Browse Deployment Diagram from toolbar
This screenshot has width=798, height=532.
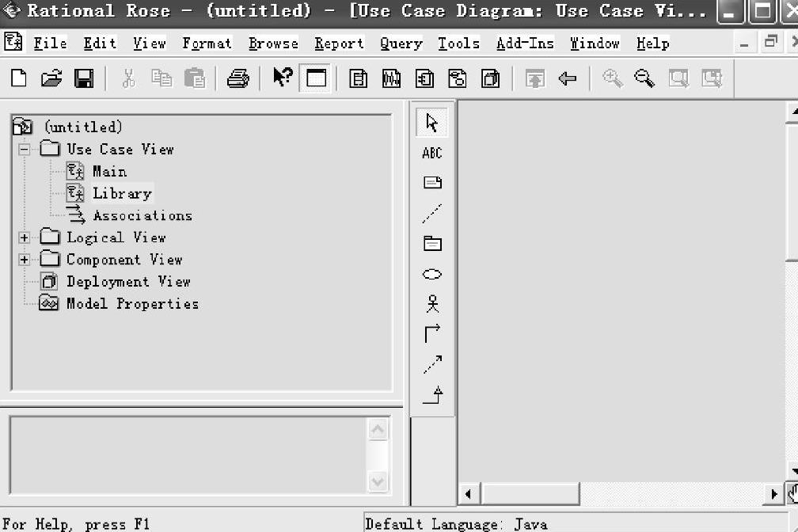[491, 79]
